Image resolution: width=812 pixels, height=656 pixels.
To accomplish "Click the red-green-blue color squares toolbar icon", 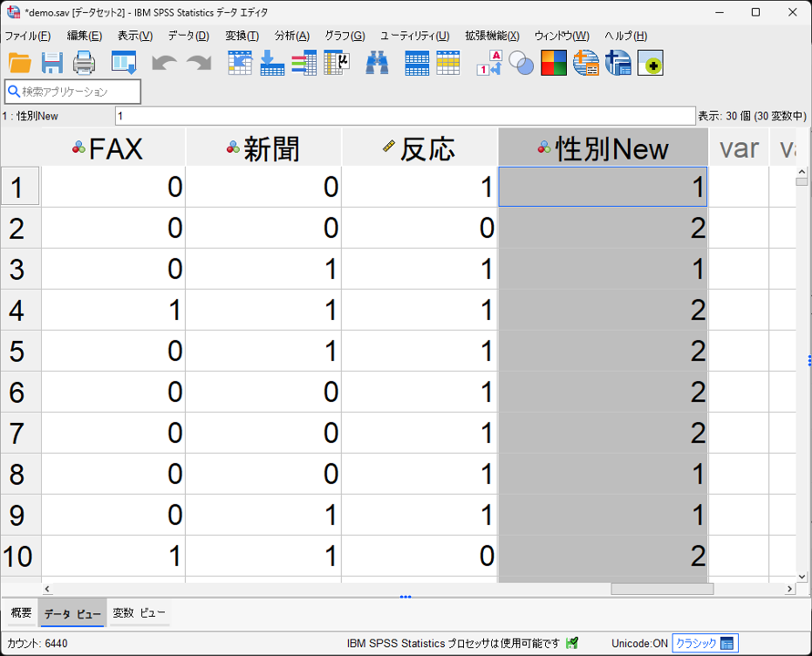I will click(x=553, y=63).
